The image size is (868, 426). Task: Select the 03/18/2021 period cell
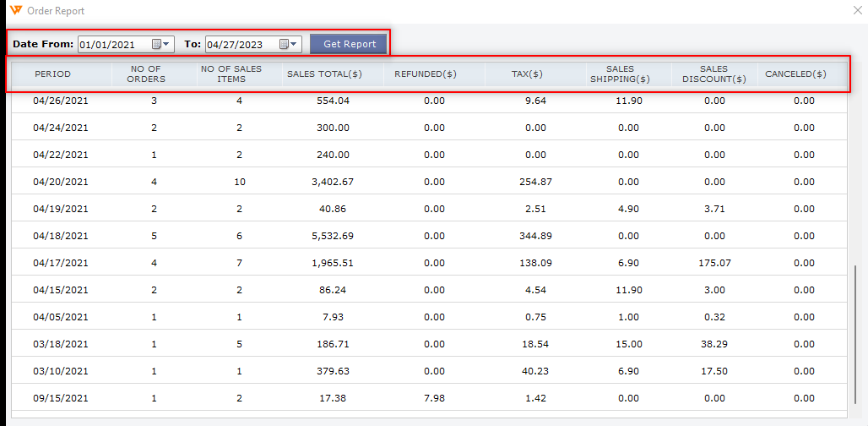60,344
